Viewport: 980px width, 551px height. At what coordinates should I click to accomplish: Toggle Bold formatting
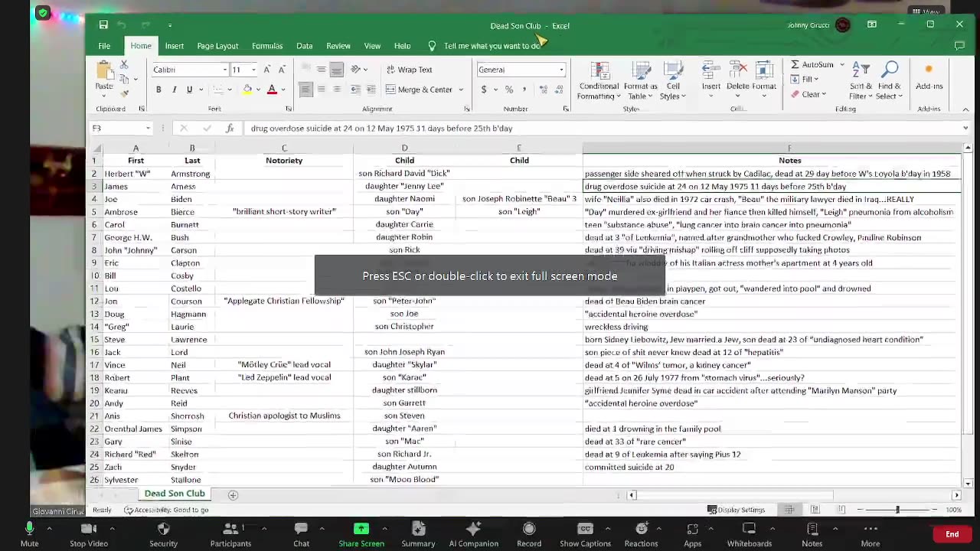pos(158,90)
